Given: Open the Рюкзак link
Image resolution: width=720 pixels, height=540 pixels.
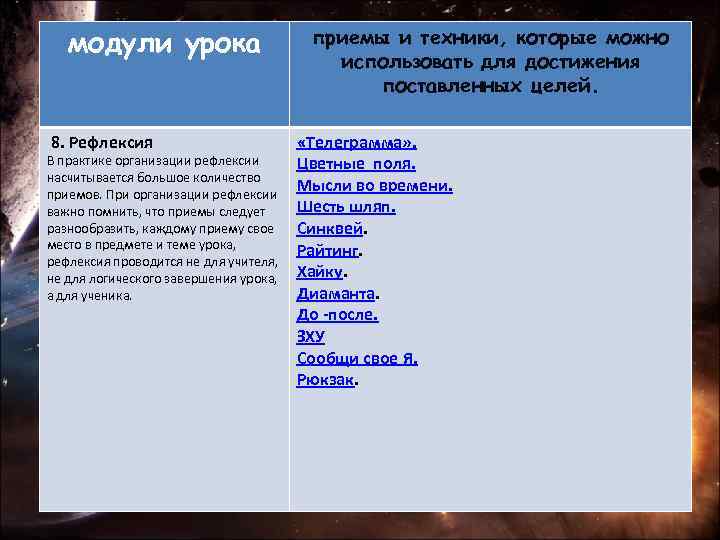Looking at the screenshot, I should pos(325,380).
